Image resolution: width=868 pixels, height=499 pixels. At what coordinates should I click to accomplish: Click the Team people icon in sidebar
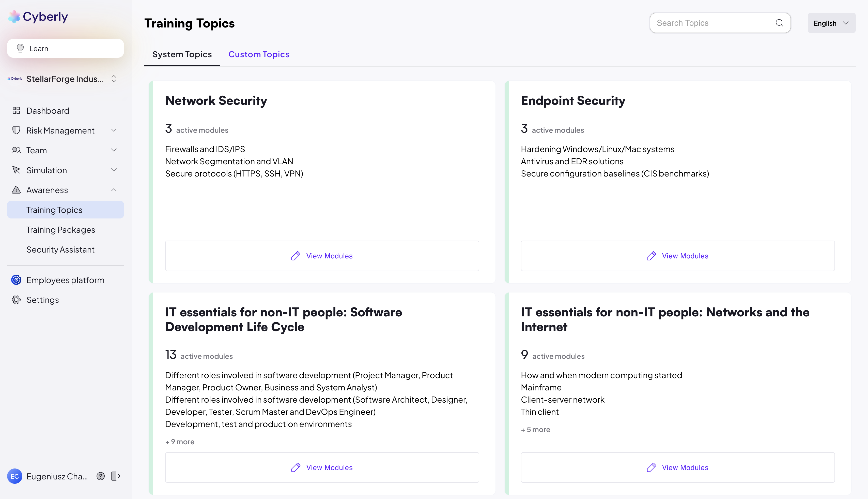(16, 150)
